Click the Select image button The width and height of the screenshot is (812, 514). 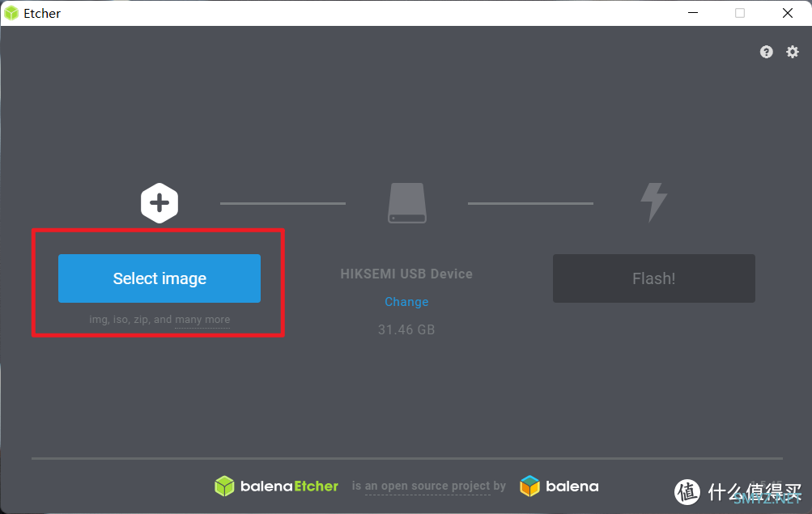(x=159, y=278)
